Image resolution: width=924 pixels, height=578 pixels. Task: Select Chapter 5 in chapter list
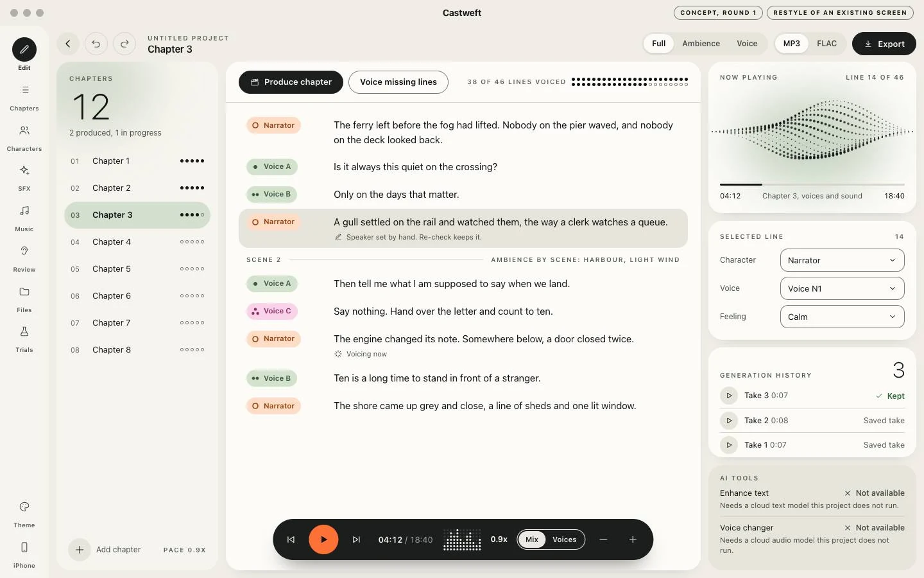pyautogui.click(x=137, y=269)
